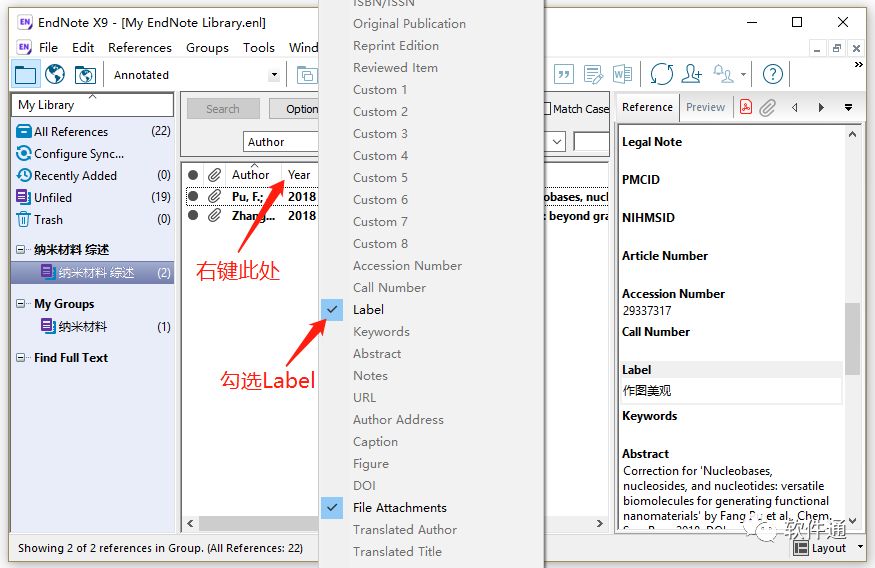Click the Configure Sync icon

(24, 153)
